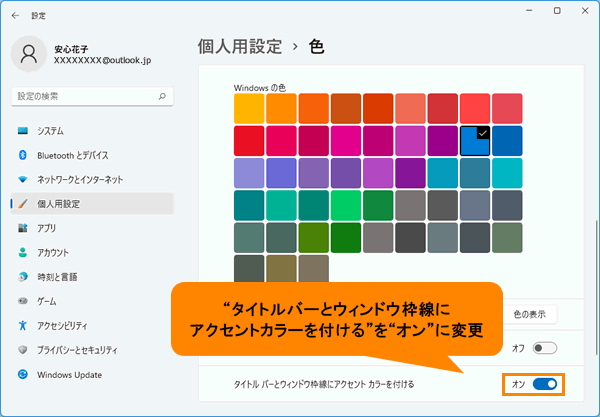Click the System monitor icon in sidebar
This screenshot has width=600, height=417.
(22, 131)
